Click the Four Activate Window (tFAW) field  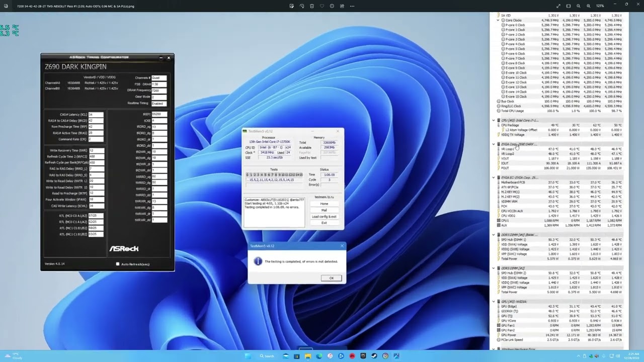coord(97,200)
